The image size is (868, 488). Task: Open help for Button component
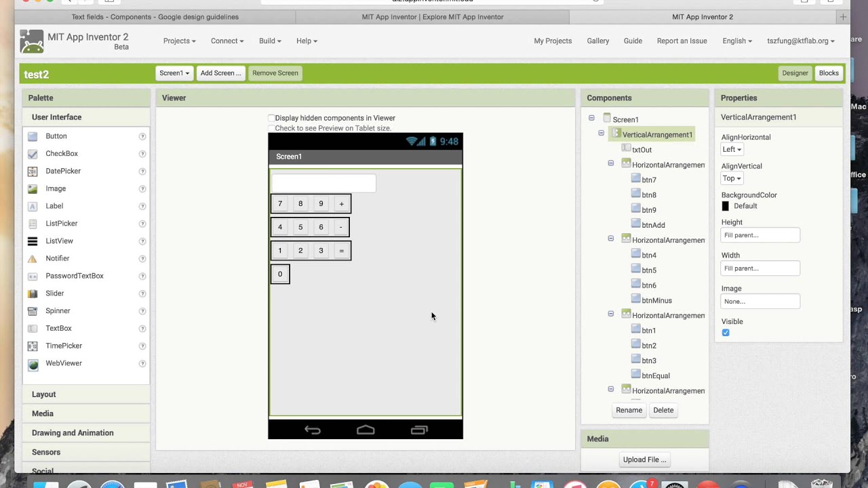point(142,136)
